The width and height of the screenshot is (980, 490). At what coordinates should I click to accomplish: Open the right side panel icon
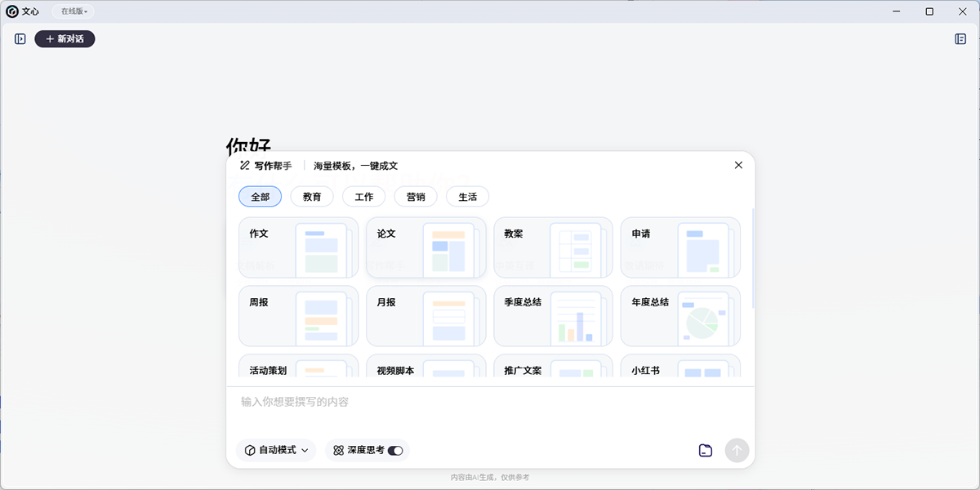pos(960,38)
